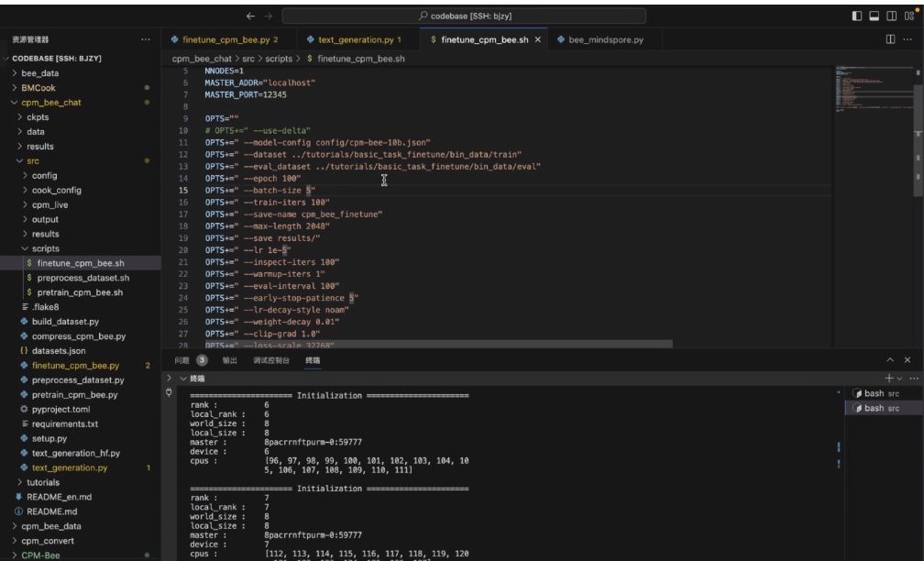Open preprocess_dataset.sh in scripts folder
The height and width of the screenshot is (561, 924).
point(82,278)
